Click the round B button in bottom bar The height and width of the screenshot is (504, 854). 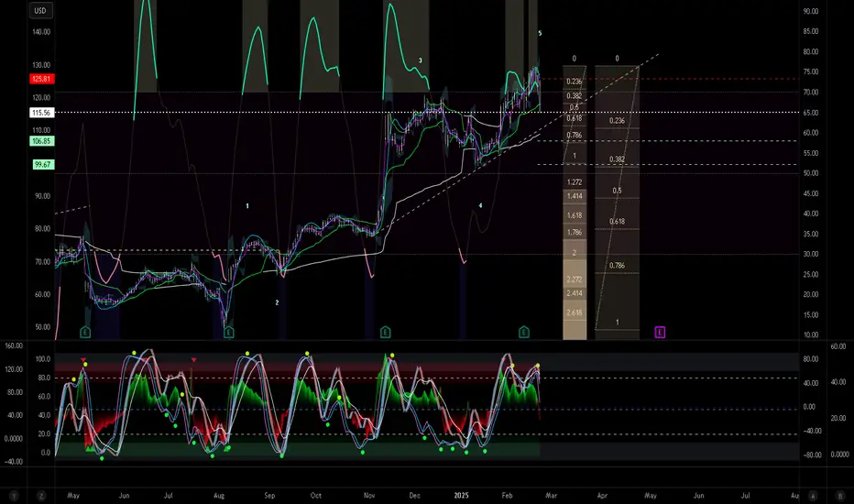[840, 496]
